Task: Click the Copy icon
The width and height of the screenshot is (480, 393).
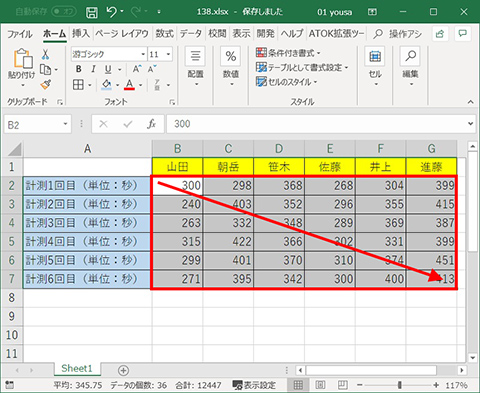Action: (45, 70)
